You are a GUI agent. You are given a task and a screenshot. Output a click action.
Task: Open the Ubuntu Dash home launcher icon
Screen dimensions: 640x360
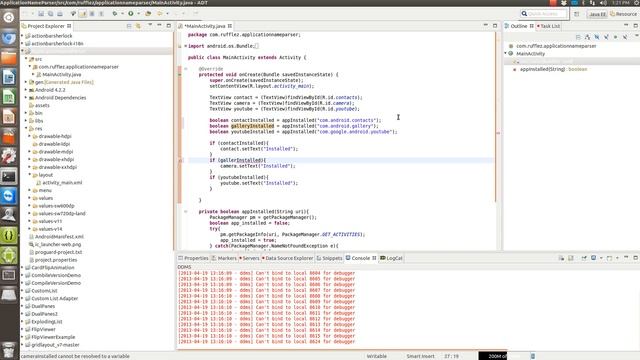[9, 18]
